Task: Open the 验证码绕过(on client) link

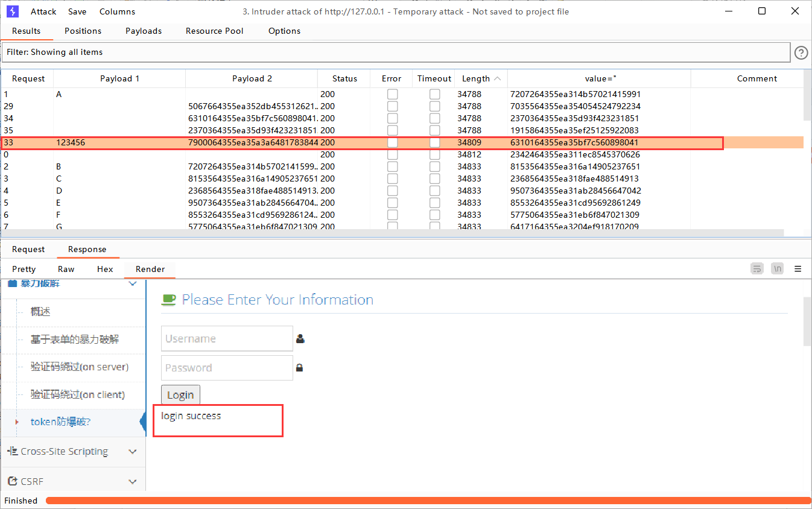Action: coord(78,394)
